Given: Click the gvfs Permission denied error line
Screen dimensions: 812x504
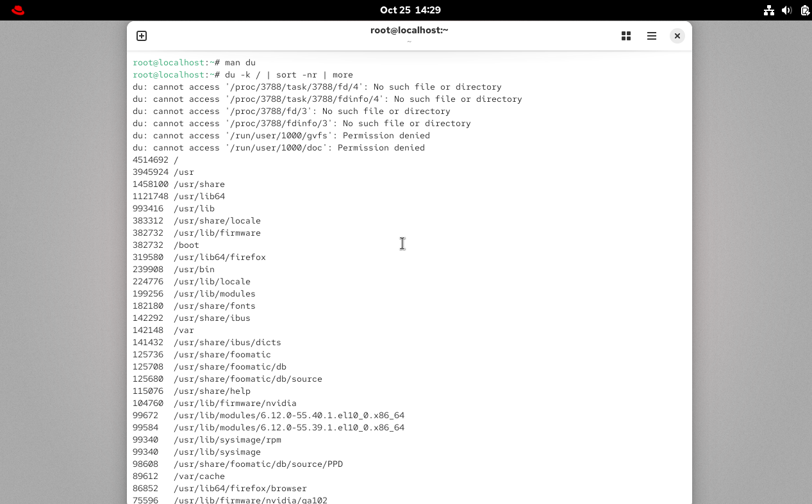Looking at the screenshot, I should pos(281,136).
